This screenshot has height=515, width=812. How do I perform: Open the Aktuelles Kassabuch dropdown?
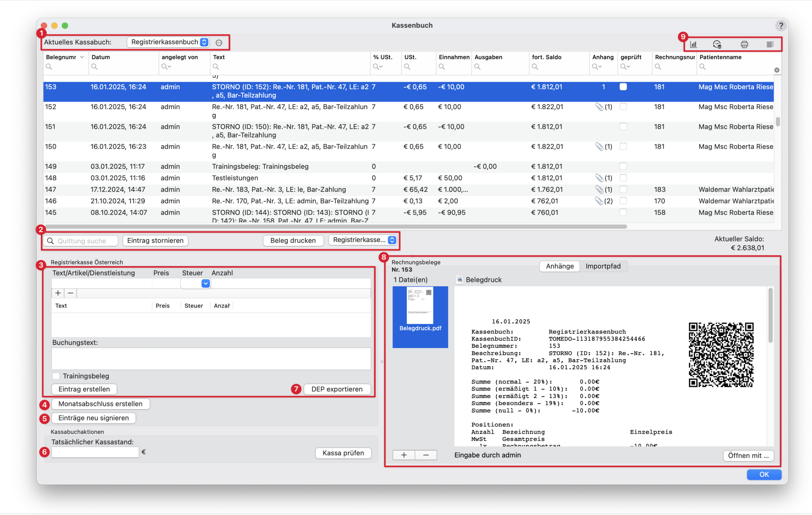coord(168,42)
